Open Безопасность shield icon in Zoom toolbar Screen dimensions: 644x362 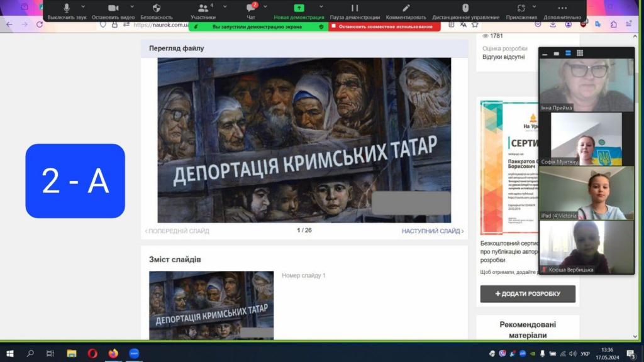tap(157, 8)
